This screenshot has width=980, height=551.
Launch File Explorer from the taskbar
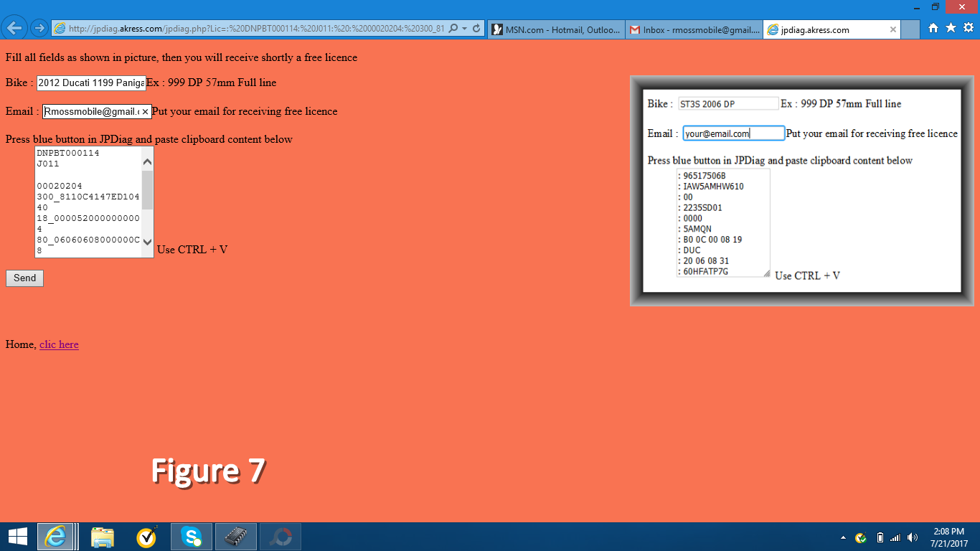[x=103, y=537]
